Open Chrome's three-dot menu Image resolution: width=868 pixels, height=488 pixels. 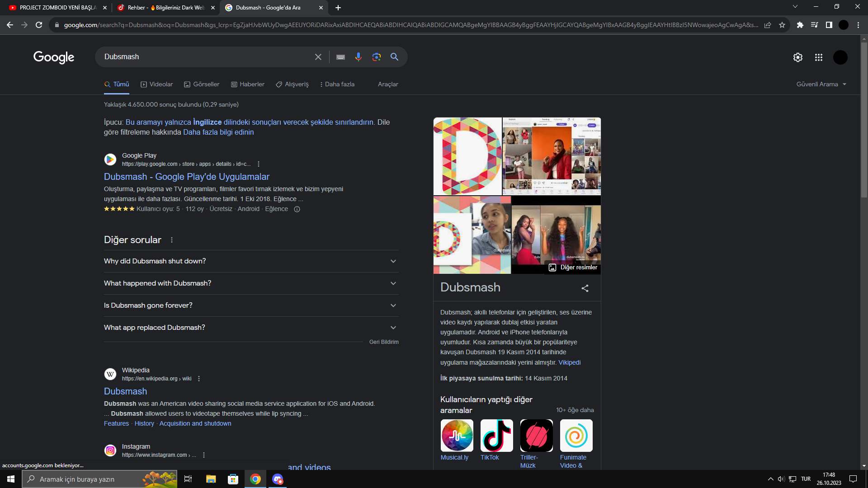[x=858, y=25]
